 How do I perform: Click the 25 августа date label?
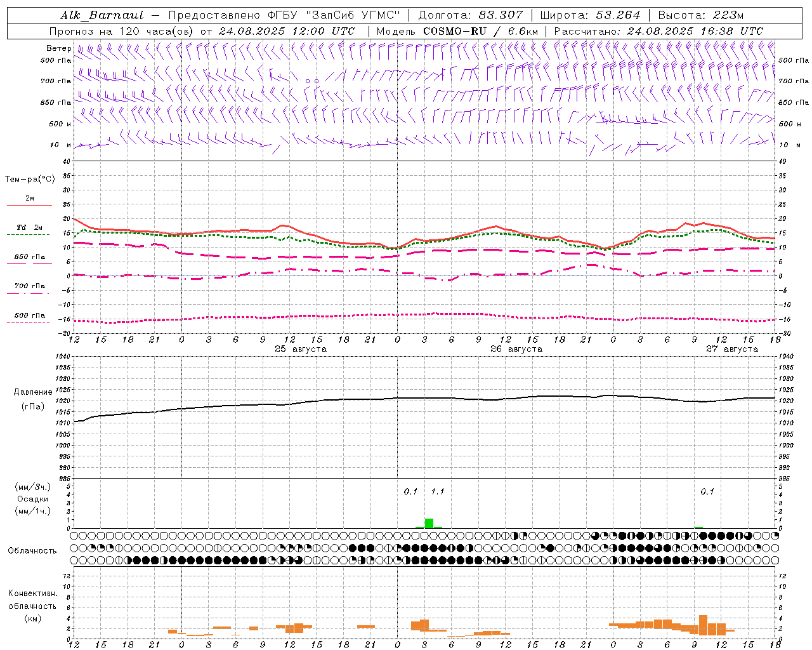tap(301, 349)
